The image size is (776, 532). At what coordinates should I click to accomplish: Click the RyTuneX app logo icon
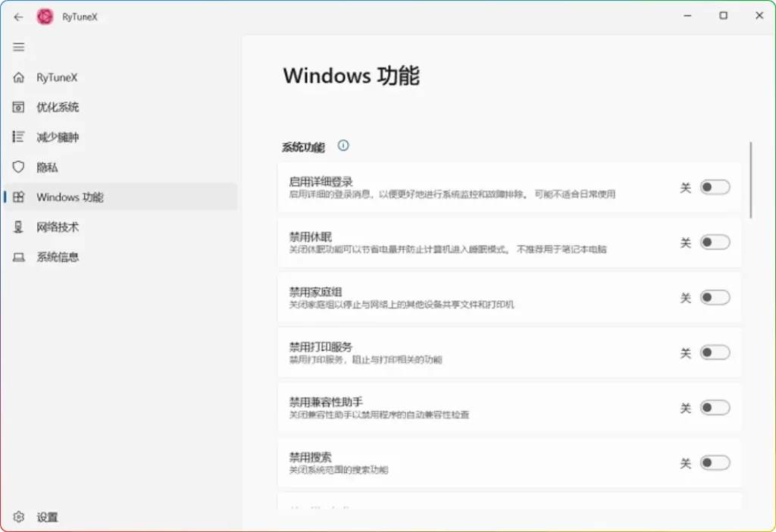(x=45, y=17)
